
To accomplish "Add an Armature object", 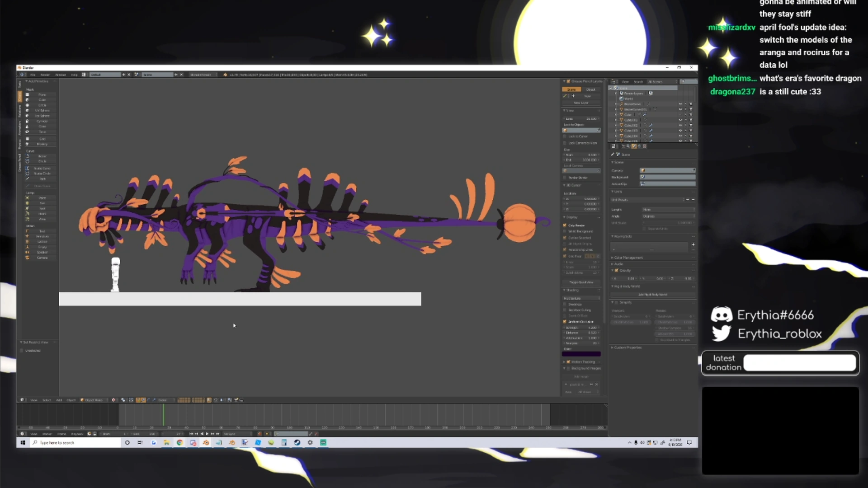I will (x=42, y=236).
